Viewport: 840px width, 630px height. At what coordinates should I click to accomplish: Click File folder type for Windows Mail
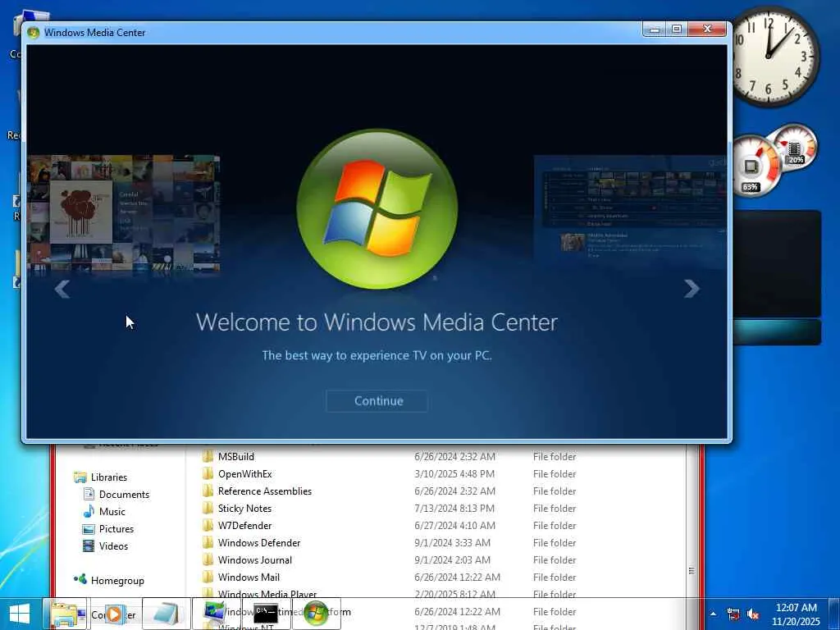555,577
